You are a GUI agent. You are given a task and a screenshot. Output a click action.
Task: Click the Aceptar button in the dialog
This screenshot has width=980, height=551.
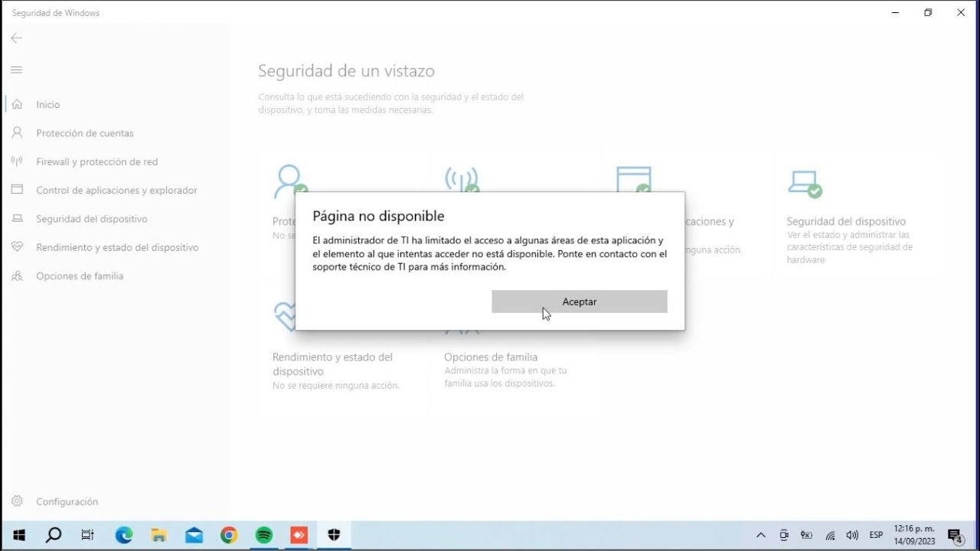[580, 302]
